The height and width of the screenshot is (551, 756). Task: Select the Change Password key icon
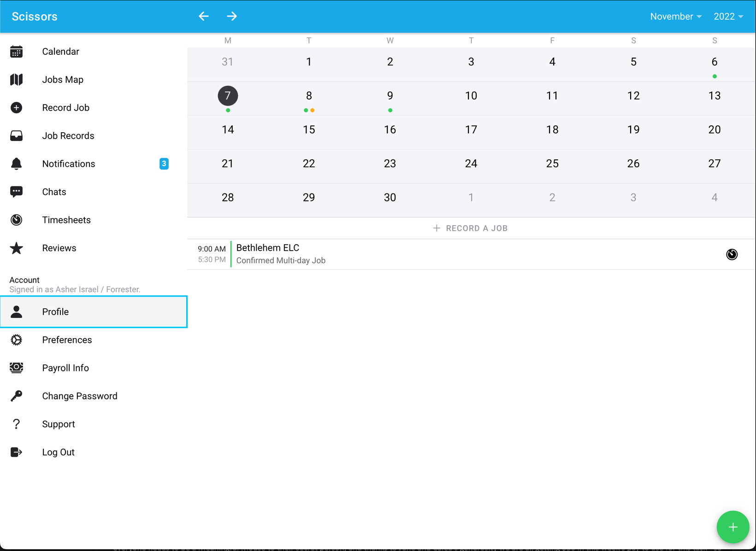tap(17, 396)
